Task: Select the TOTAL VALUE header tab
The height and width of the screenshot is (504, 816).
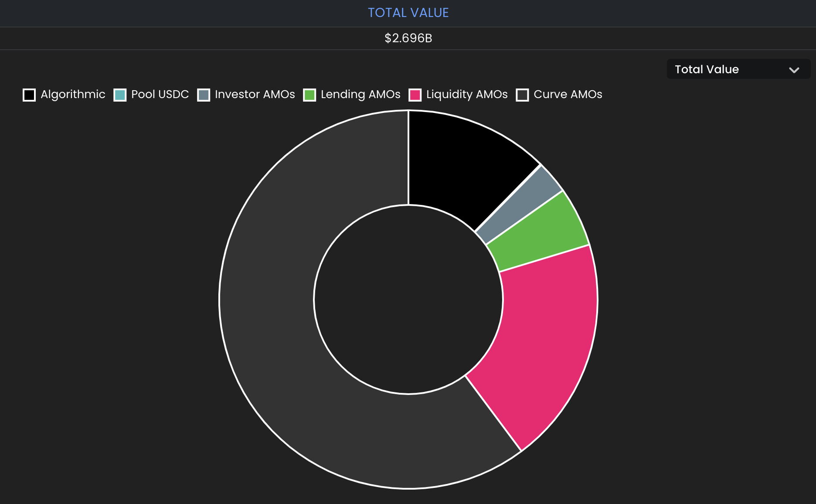Action: 408,13
